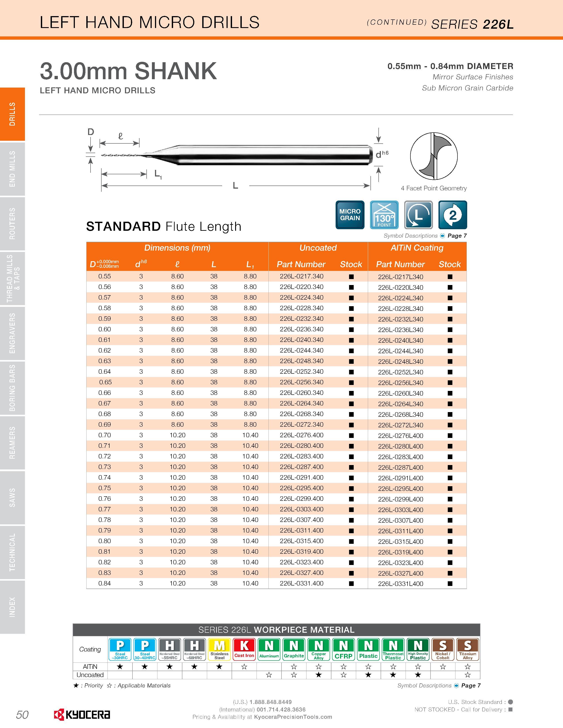Open the END MILLS side tab
Viewport: 563px width, 728px height.
[x=12, y=169]
